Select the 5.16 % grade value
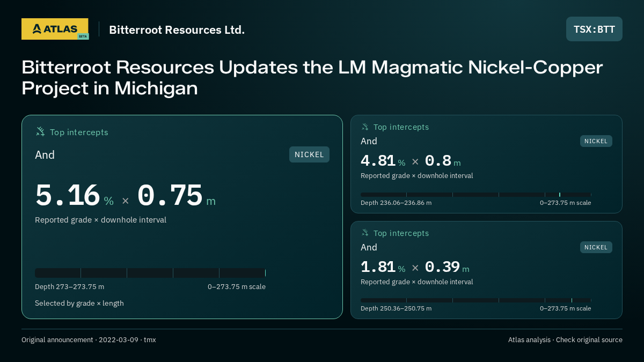Image resolution: width=644 pixels, height=362 pixels. 75,196
